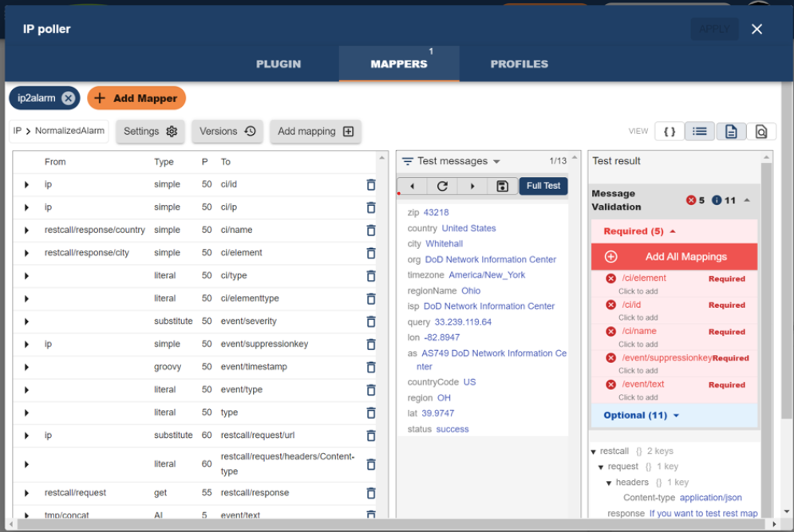The image size is (794, 532).
Task: Advance to the next test message
Action: 472,186
